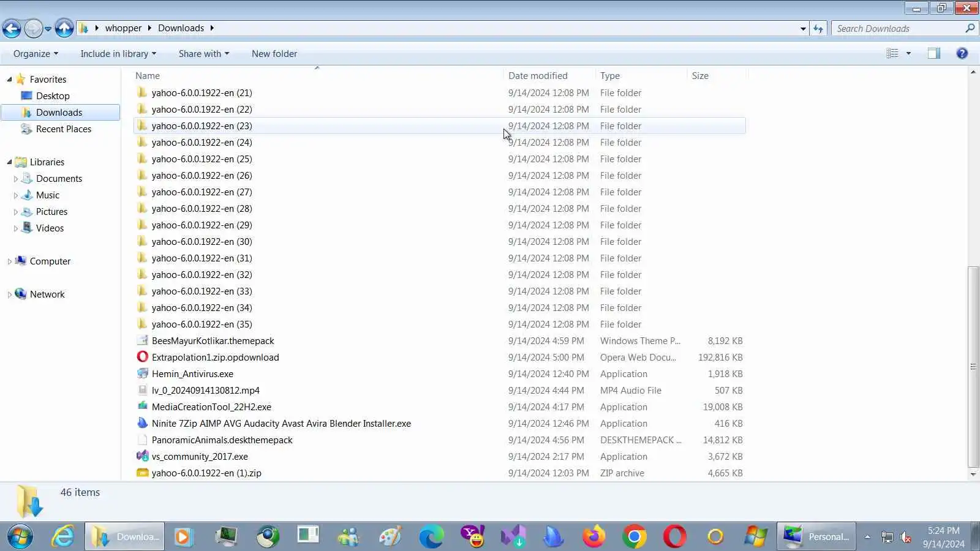Click the volume icon in system tray
This screenshot has height=551, width=980.
coord(906,538)
